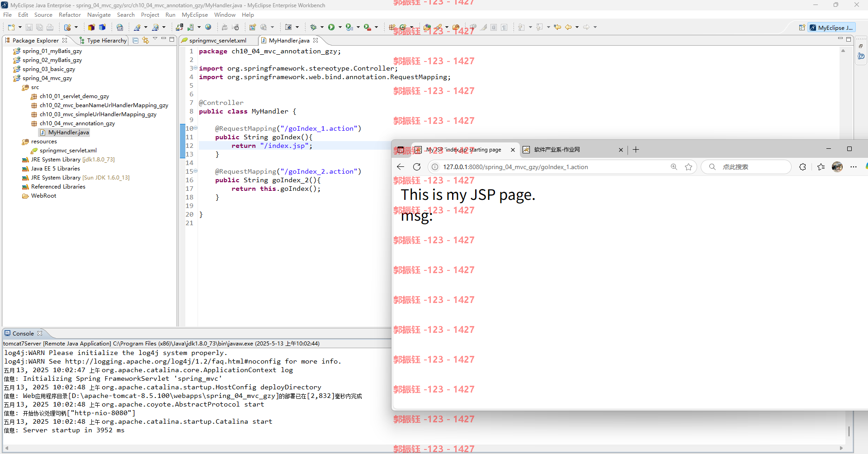This screenshot has width=868, height=454.
Task: Open browser favorites list icon
Action: (x=821, y=167)
